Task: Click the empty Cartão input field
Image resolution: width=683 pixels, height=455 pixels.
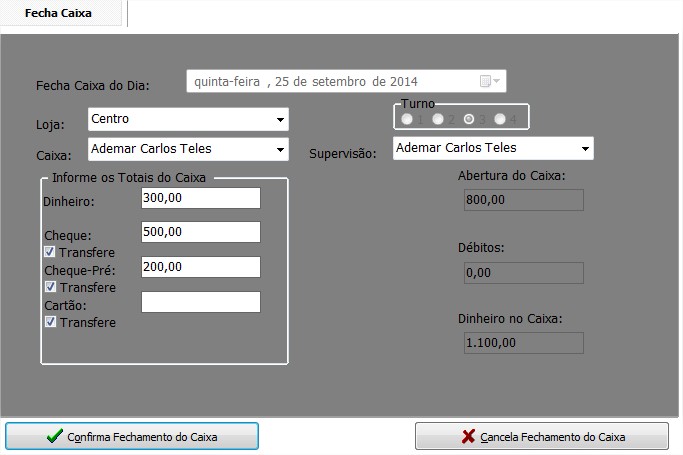Action: [200, 302]
